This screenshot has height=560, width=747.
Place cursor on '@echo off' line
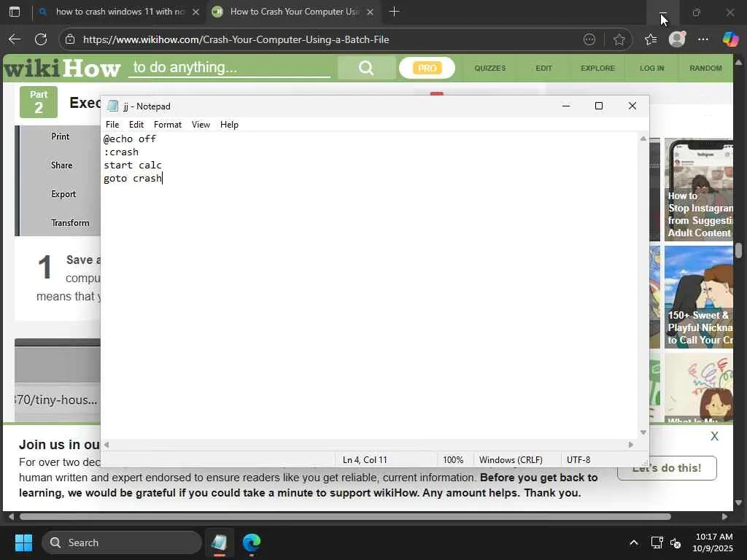[130, 139]
